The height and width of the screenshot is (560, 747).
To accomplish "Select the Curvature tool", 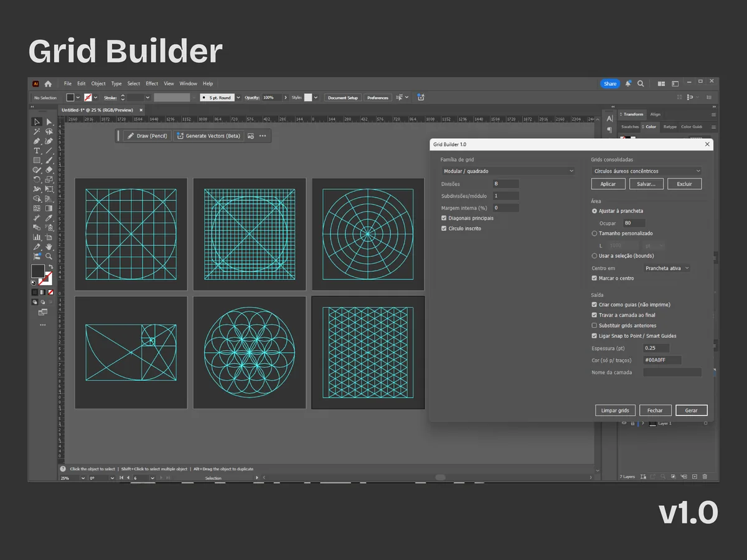I will (x=49, y=141).
